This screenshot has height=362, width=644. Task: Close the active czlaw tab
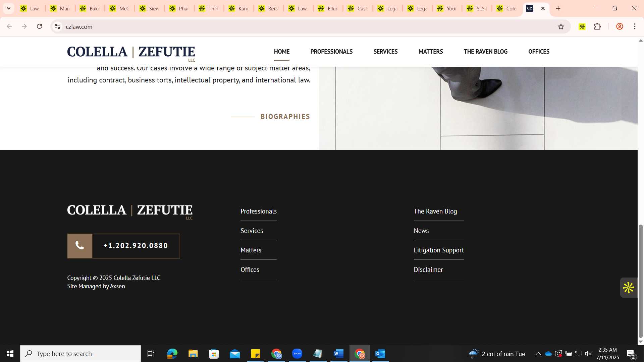[x=543, y=8]
